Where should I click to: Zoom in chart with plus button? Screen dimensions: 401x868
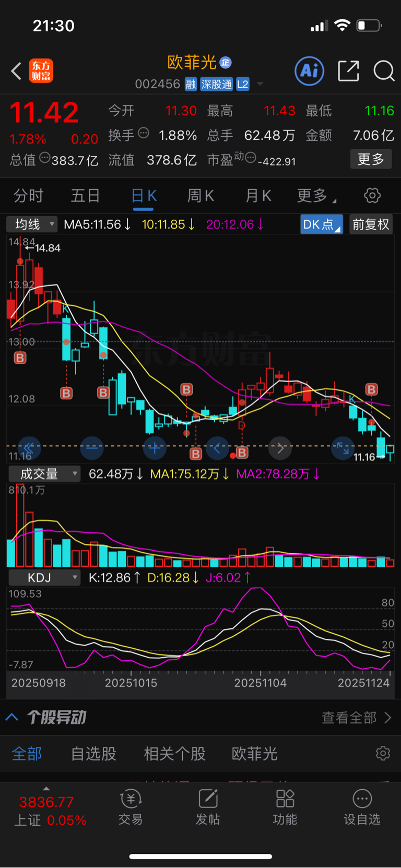[155, 448]
